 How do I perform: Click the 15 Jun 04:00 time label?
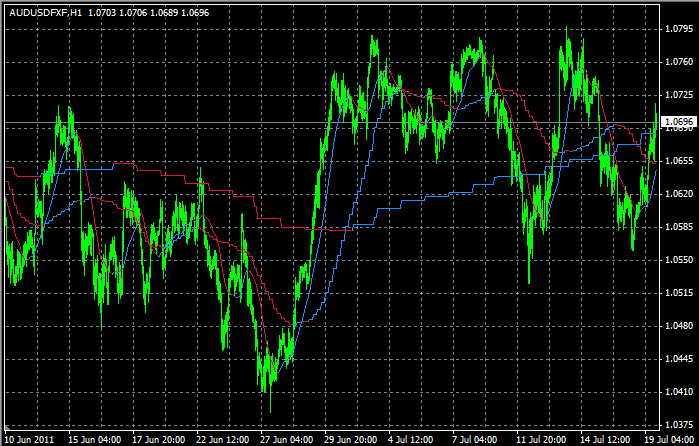[95, 440]
